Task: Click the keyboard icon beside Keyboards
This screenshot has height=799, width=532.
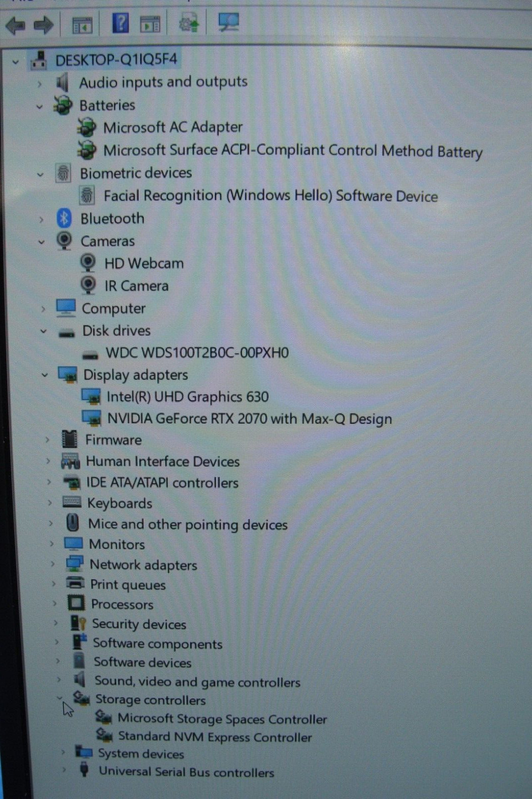Action: point(72,502)
